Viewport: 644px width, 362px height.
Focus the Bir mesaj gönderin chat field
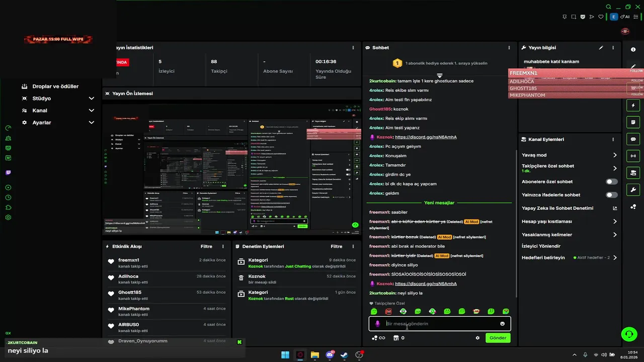coord(440,324)
